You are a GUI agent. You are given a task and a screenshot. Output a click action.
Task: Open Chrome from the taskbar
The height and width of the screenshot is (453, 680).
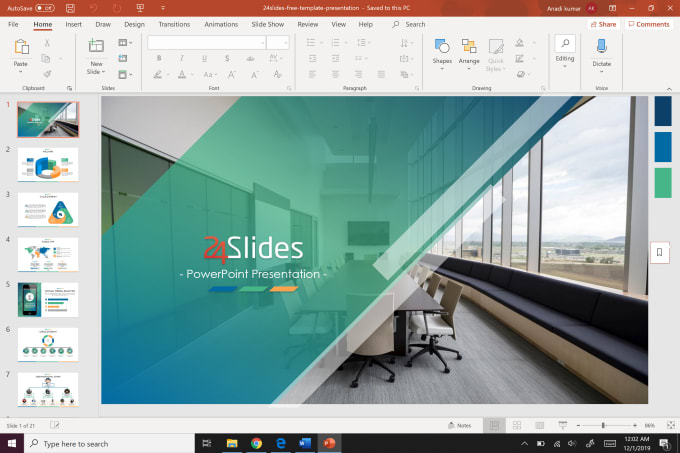(x=256, y=443)
